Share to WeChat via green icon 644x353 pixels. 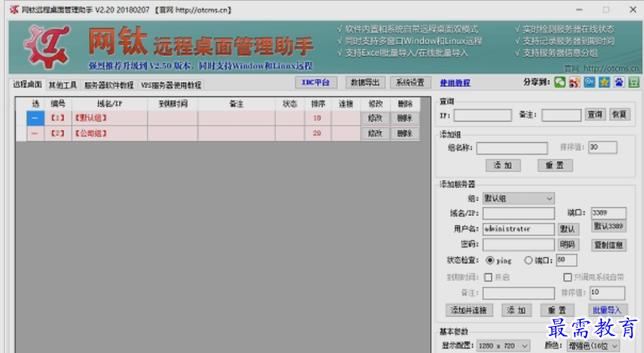(x=560, y=82)
